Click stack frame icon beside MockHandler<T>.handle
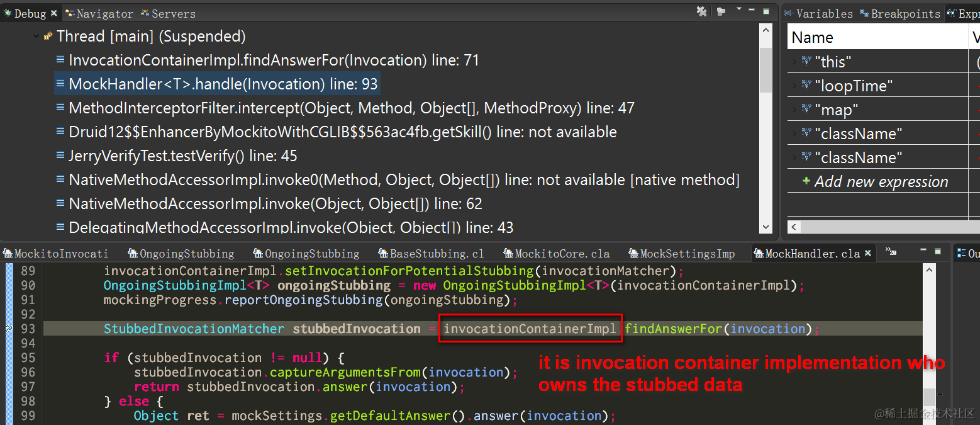The image size is (980, 425). [60, 84]
